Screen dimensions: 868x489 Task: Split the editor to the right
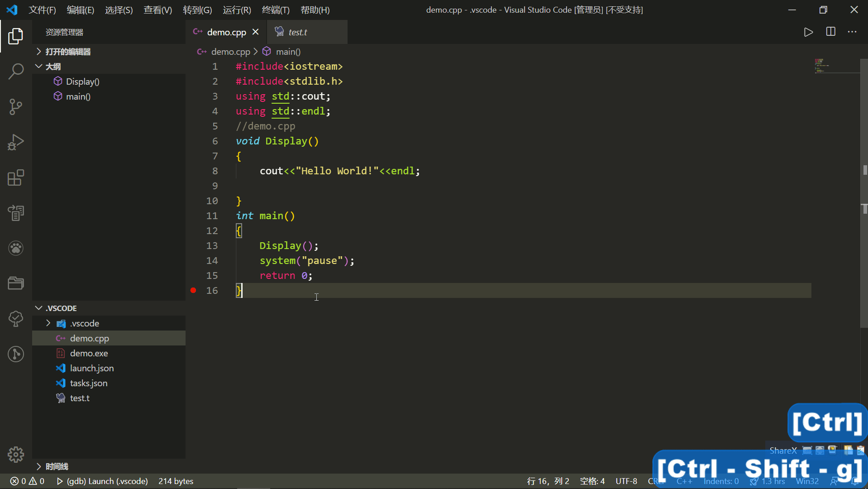click(x=831, y=32)
